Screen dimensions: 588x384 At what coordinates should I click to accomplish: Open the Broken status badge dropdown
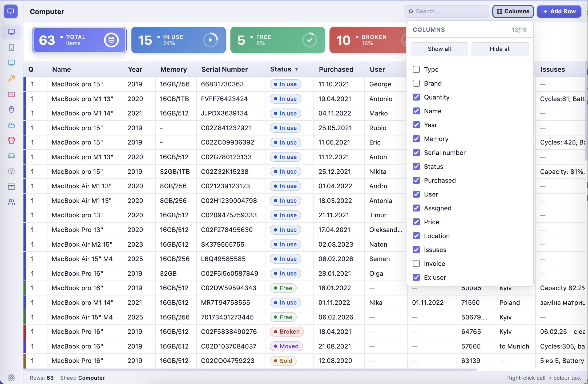(x=287, y=332)
